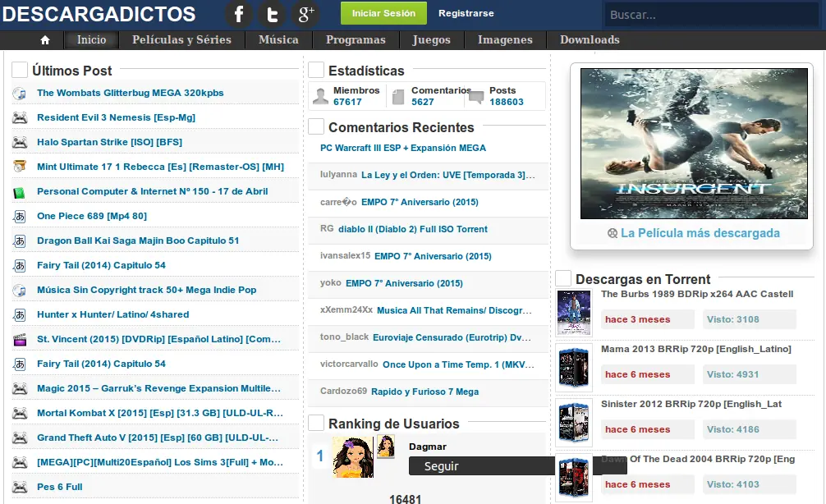Click the Posts count 188603
Viewport: 826px width, 504px height.
(507, 102)
